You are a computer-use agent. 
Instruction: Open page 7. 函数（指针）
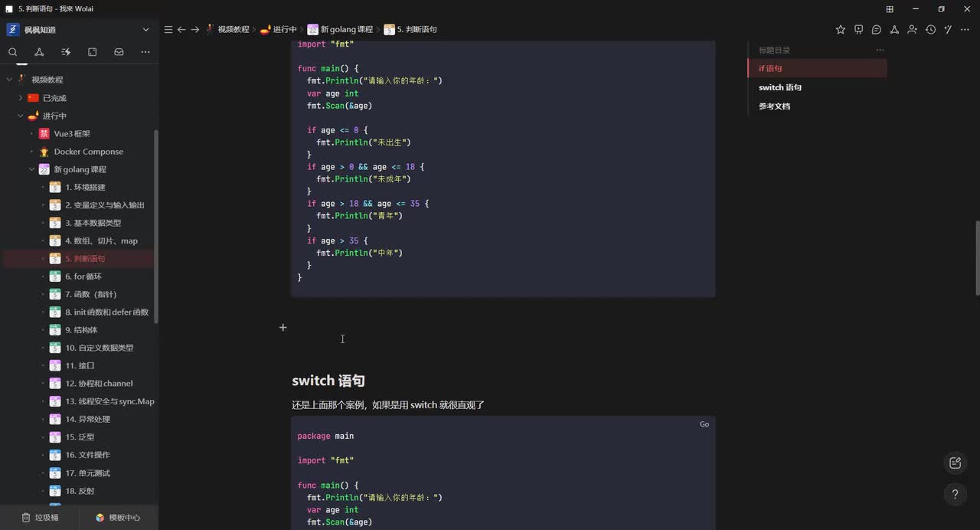[x=91, y=294]
